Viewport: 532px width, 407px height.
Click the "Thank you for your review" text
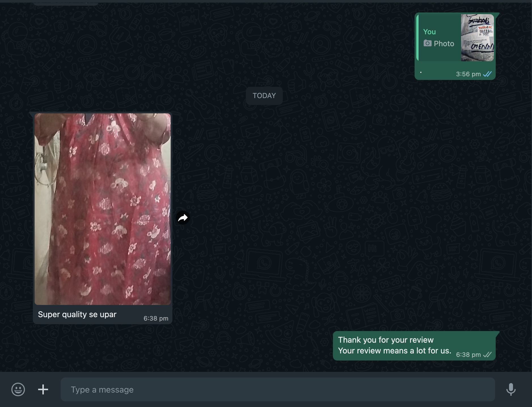[386, 340]
